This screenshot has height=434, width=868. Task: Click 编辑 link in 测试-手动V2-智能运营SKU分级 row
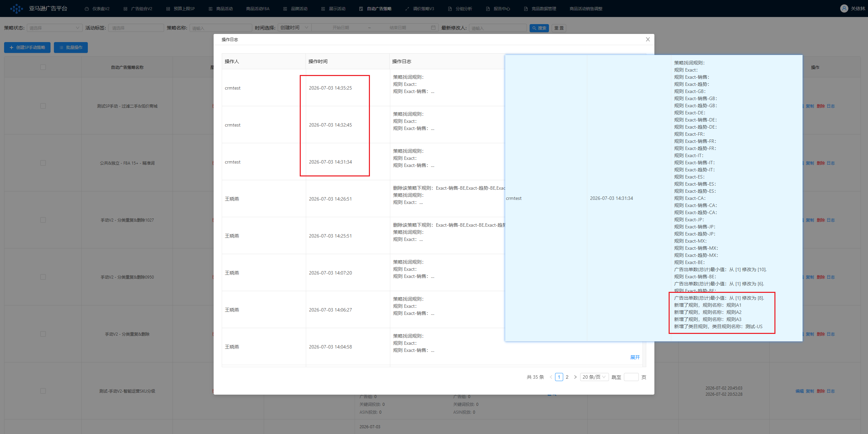[800, 391]
